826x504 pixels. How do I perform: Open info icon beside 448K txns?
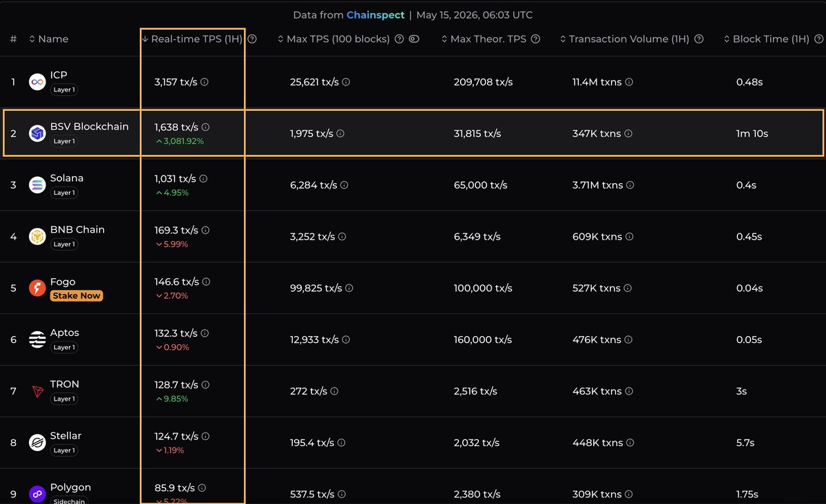pos(630,443)
